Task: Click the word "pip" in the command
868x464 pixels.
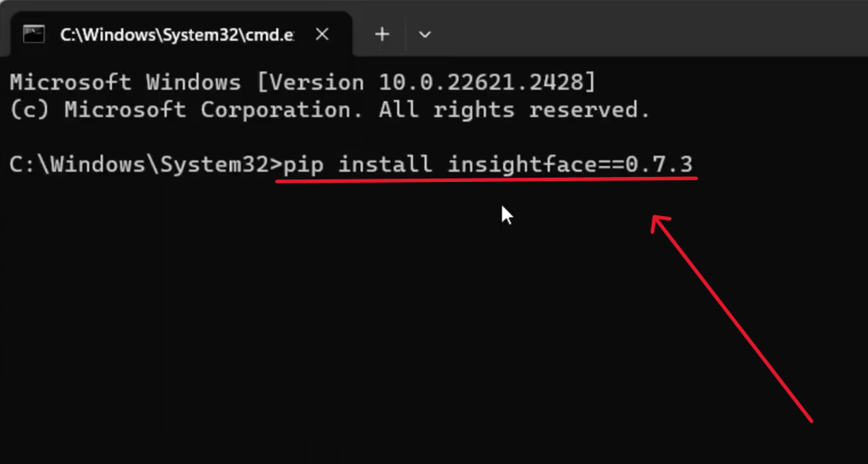Action: coord(304,165)
